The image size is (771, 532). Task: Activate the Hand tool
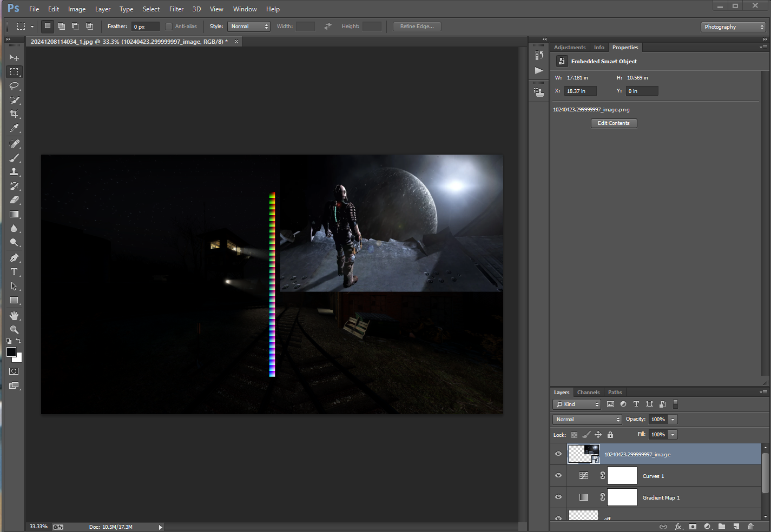14,316
